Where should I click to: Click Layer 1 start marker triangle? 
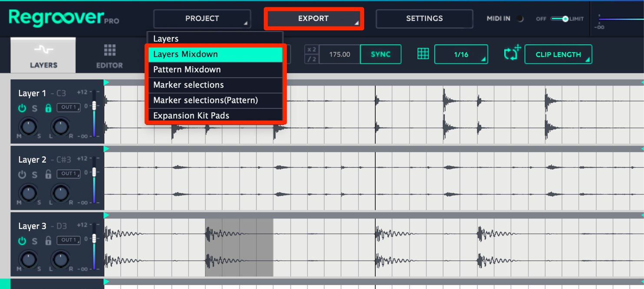point(107,82)
